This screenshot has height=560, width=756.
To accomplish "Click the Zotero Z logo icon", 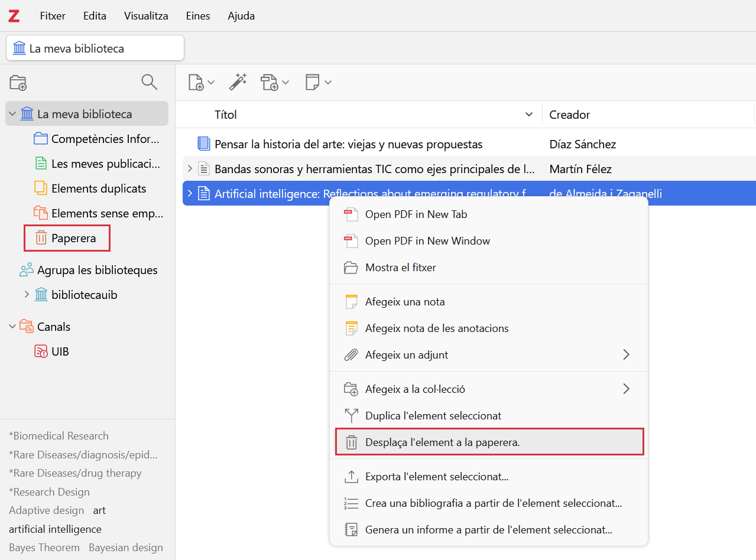I will [x=14, y=16].
